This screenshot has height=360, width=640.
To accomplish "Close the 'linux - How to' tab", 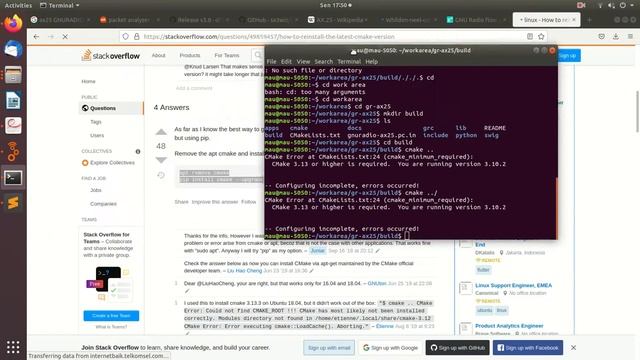I will (574, 20).
